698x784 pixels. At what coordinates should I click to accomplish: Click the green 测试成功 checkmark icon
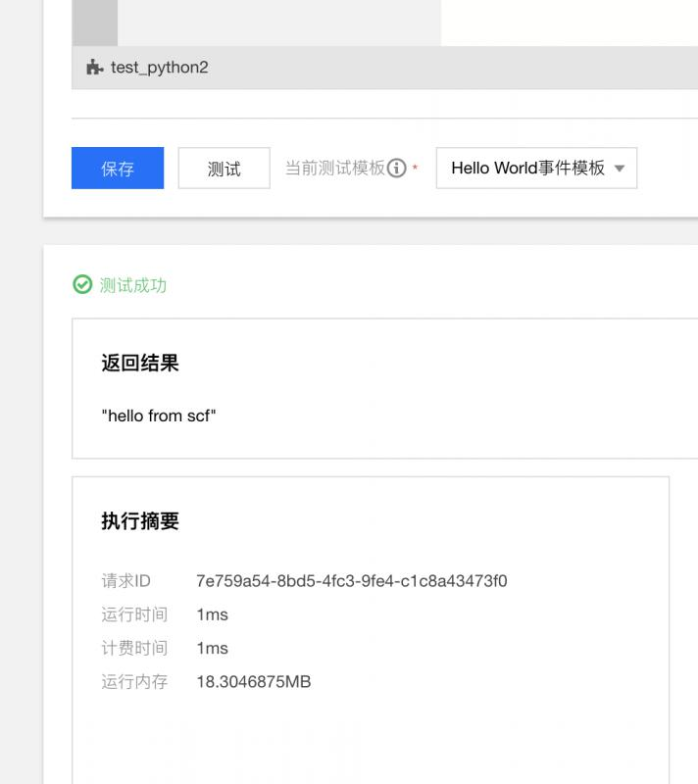(82, 284)
